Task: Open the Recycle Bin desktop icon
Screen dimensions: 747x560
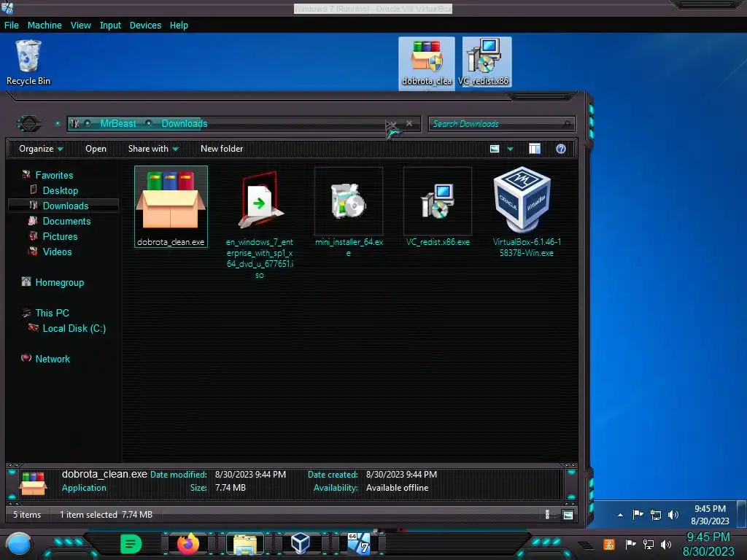Action: 28,63
